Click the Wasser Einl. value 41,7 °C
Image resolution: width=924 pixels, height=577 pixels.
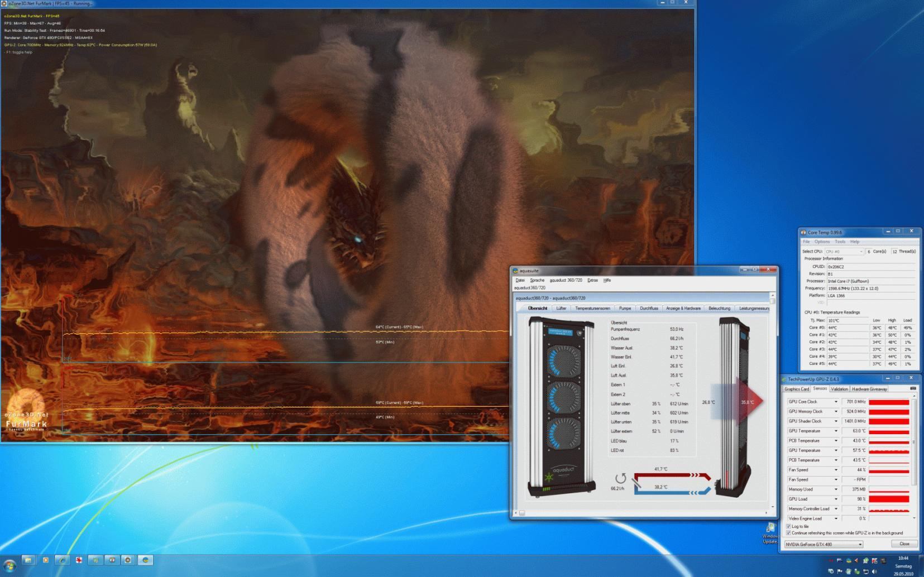click(676, 357)
